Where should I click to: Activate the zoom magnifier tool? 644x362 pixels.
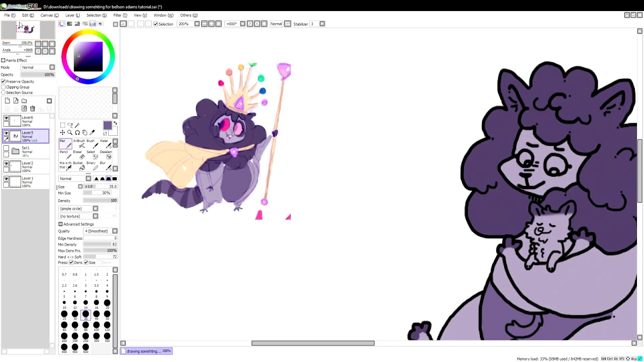pyautogui.click(x=70, y=133)
